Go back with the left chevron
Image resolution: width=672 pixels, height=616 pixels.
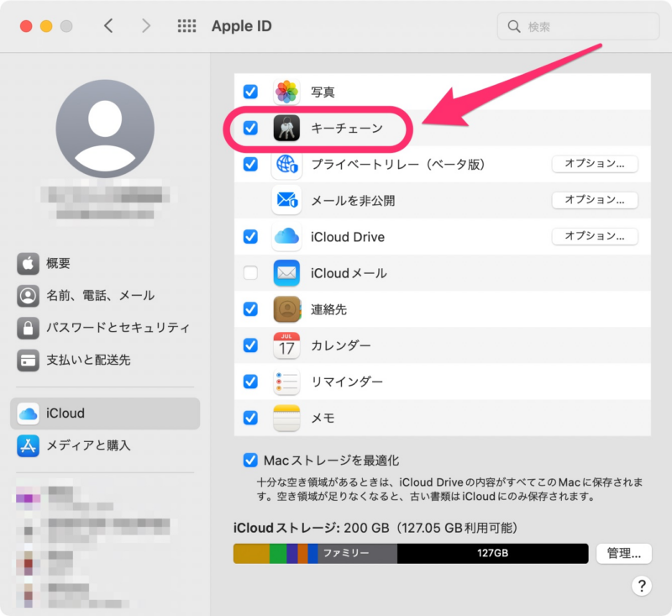(x=109, y=26)
